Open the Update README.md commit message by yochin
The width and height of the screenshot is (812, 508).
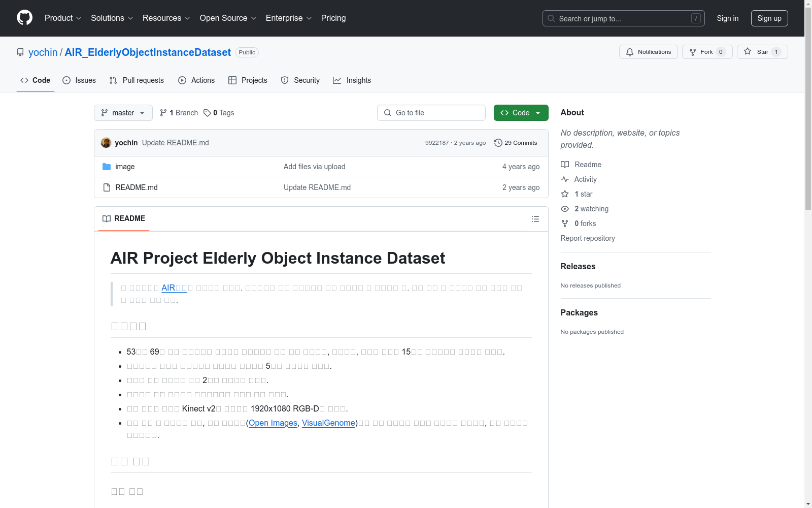(x=176, y=143)
